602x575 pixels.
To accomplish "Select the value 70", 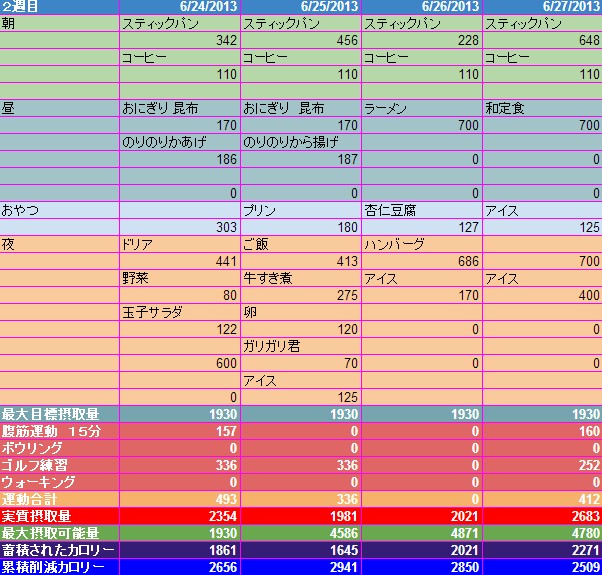I will pyautogui.click(x=301, y=363).
